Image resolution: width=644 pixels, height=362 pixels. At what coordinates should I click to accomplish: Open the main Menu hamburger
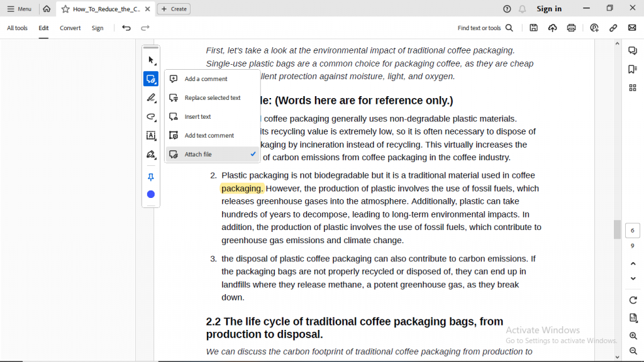tap(19, 9)
